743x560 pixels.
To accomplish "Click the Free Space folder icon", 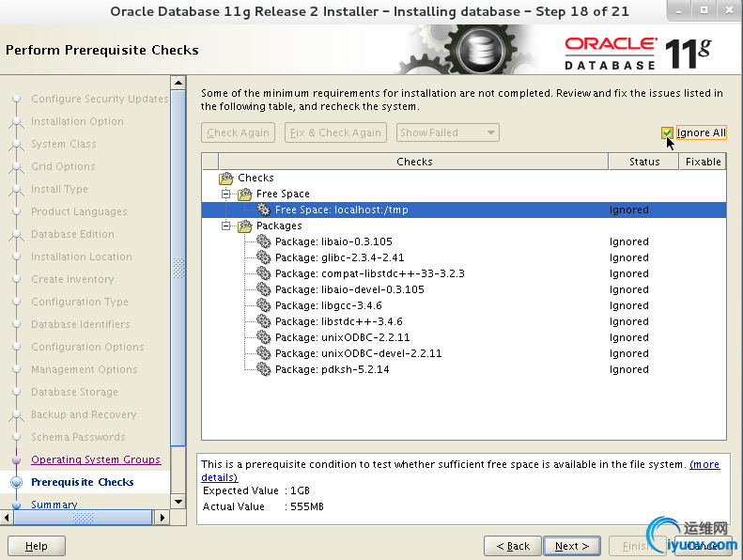I will [244, 194].
